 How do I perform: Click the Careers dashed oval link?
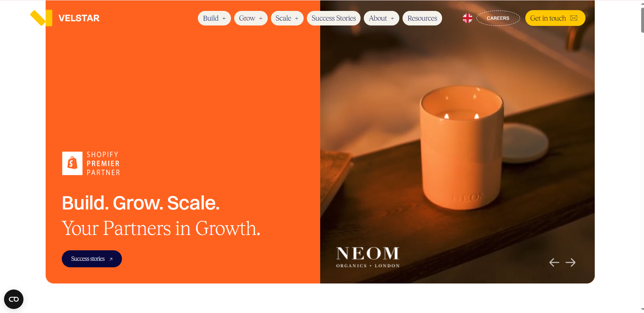point(498,18)
